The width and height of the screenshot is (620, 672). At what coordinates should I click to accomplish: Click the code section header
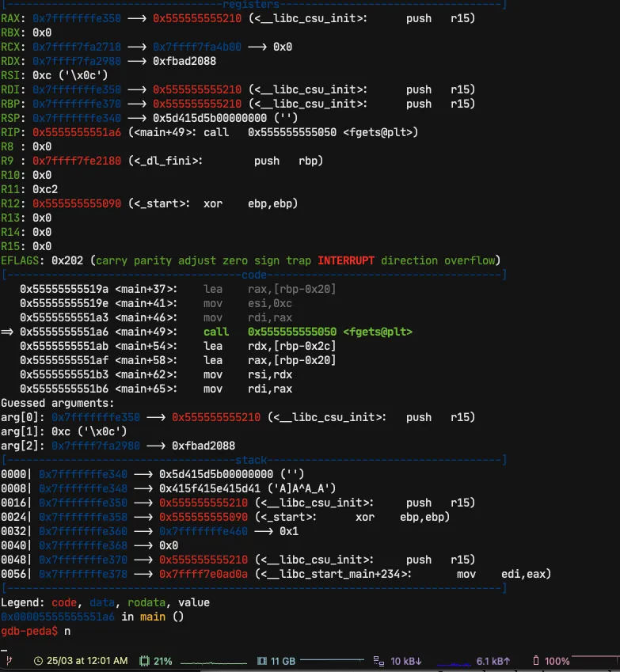coord(254,275)
